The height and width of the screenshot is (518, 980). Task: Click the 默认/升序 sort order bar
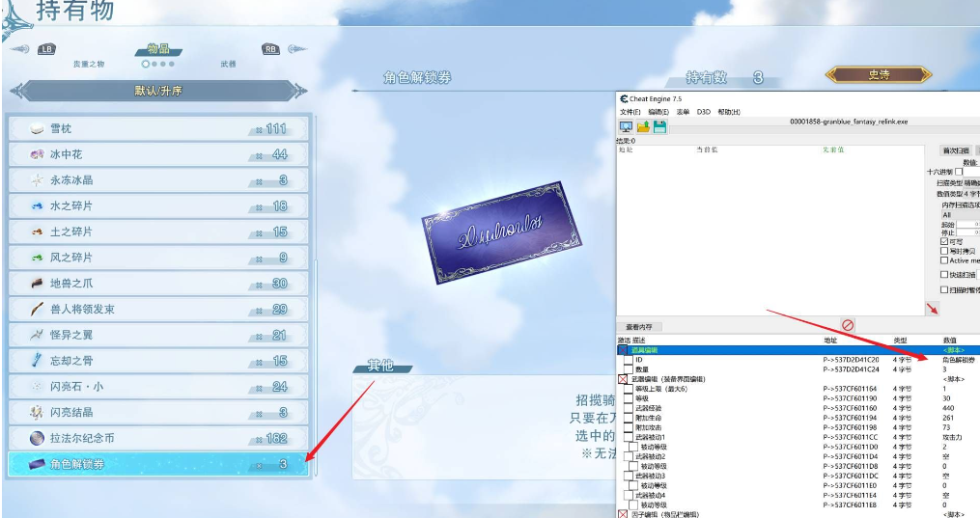tap(158, 91)
